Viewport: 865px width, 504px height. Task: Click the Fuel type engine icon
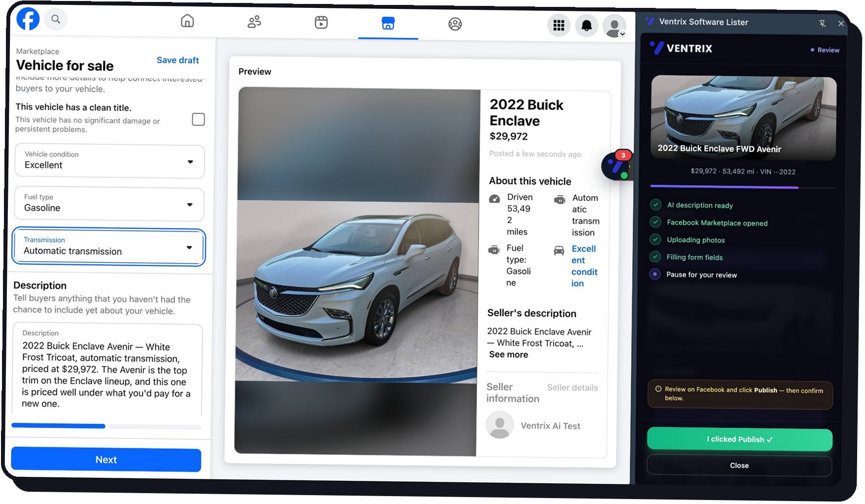click(x=494, y=250)
